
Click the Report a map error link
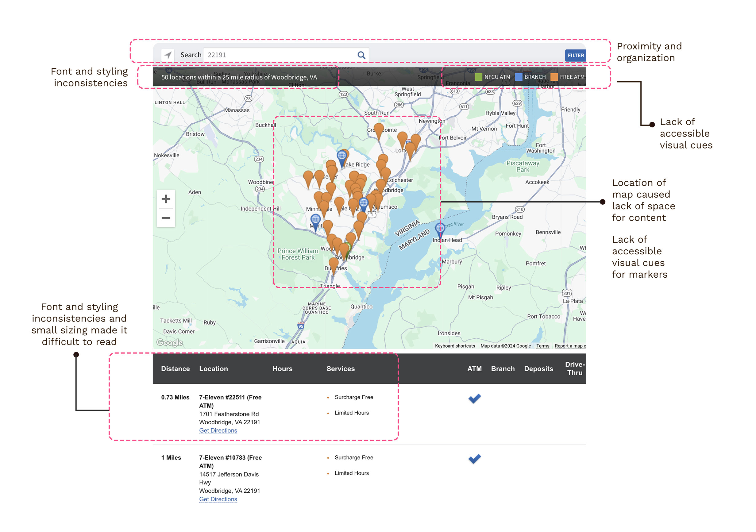pos(570,346)
